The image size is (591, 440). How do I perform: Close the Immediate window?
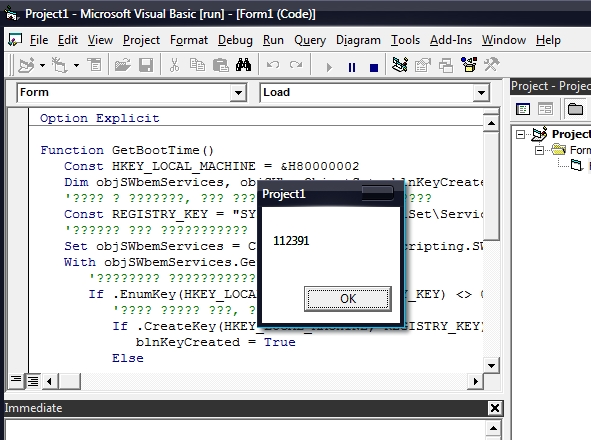coord(495,408)
